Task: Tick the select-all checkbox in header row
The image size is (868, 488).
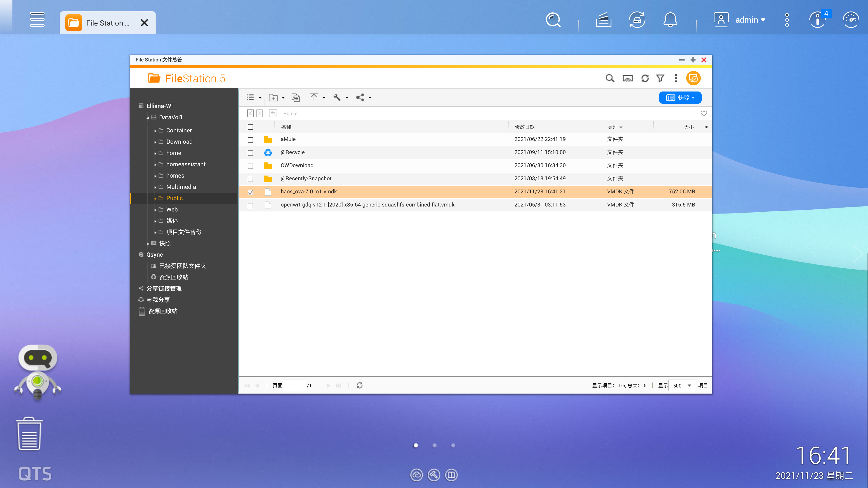Action: pyautogui.click(x=250, y=127)
